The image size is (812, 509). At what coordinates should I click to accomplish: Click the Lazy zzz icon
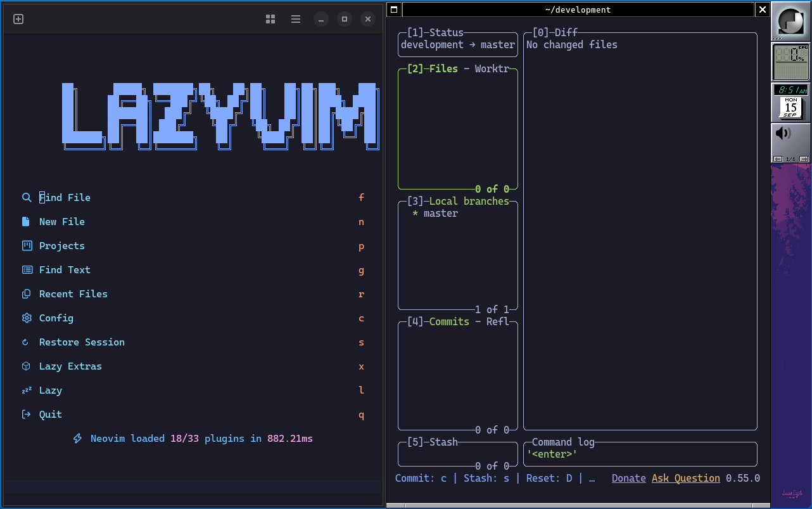[x=27, y=390]
